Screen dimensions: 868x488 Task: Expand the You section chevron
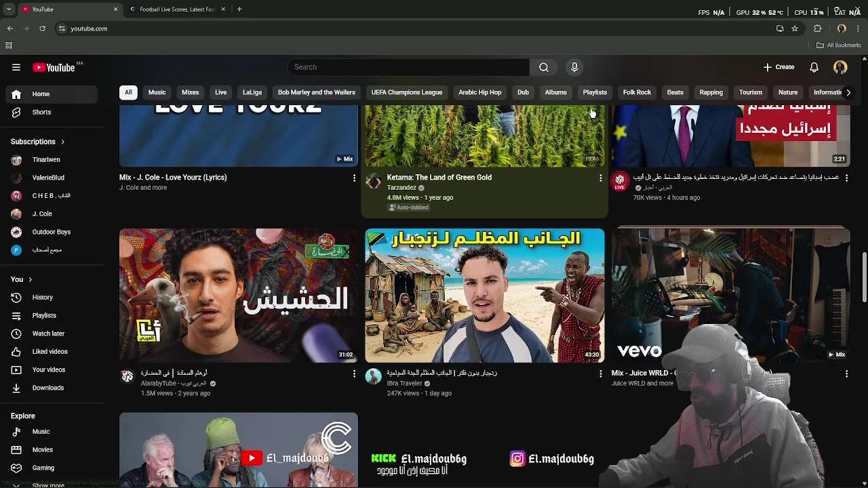pyautogui.click(x=30, y=279)
